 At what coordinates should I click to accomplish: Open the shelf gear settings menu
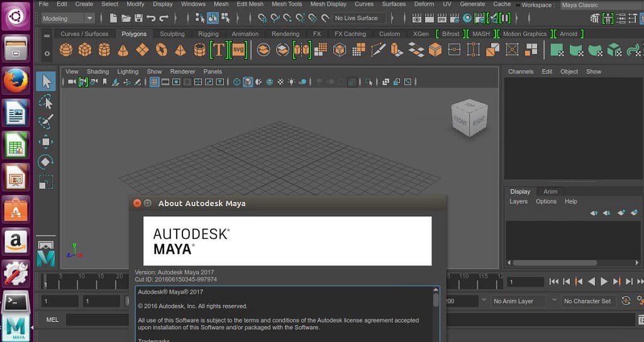47,53
